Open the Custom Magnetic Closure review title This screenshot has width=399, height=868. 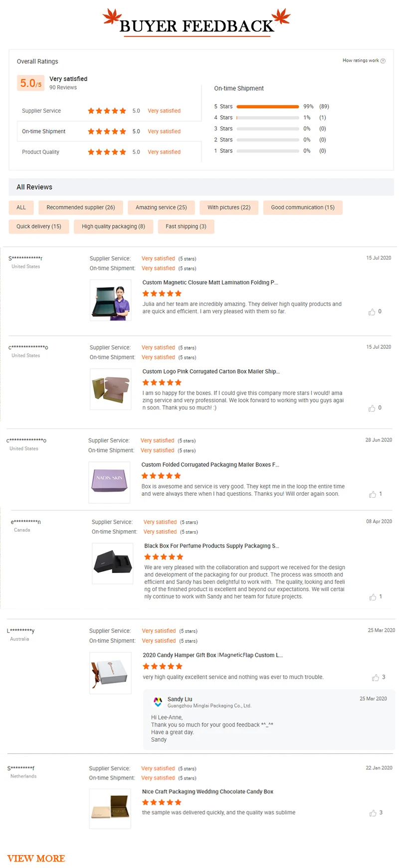click(x=210, y=282)
